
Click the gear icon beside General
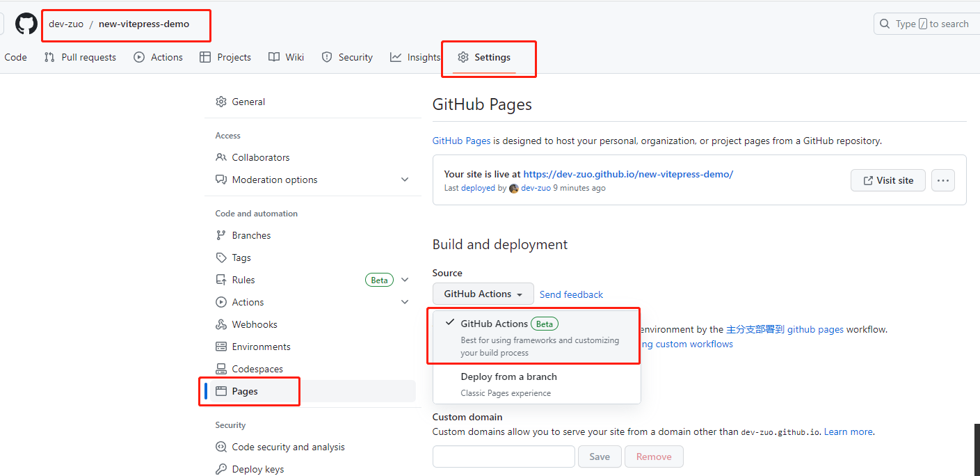pos(221,102)
